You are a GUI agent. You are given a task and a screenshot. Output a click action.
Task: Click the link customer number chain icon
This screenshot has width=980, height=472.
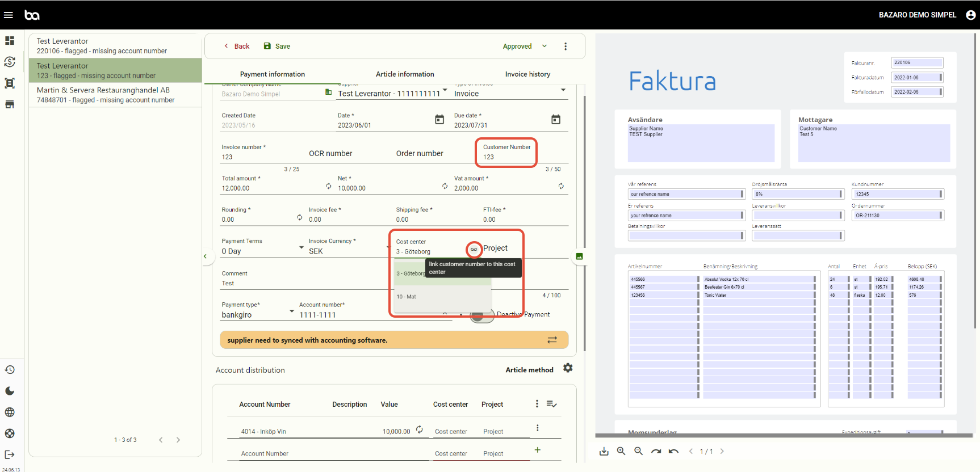pyautogui.click(x=474, y=249)
